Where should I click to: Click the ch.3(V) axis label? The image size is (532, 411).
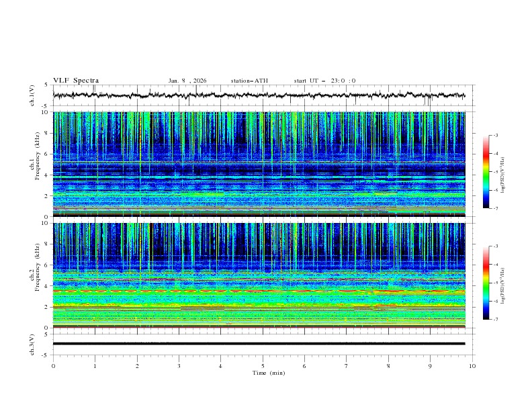[x=32, y=344]
